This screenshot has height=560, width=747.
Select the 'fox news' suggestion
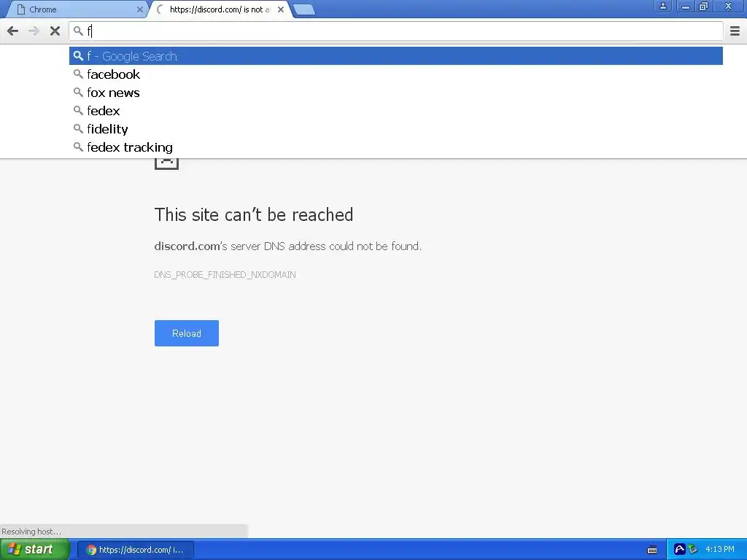click(x=396, y=93)
